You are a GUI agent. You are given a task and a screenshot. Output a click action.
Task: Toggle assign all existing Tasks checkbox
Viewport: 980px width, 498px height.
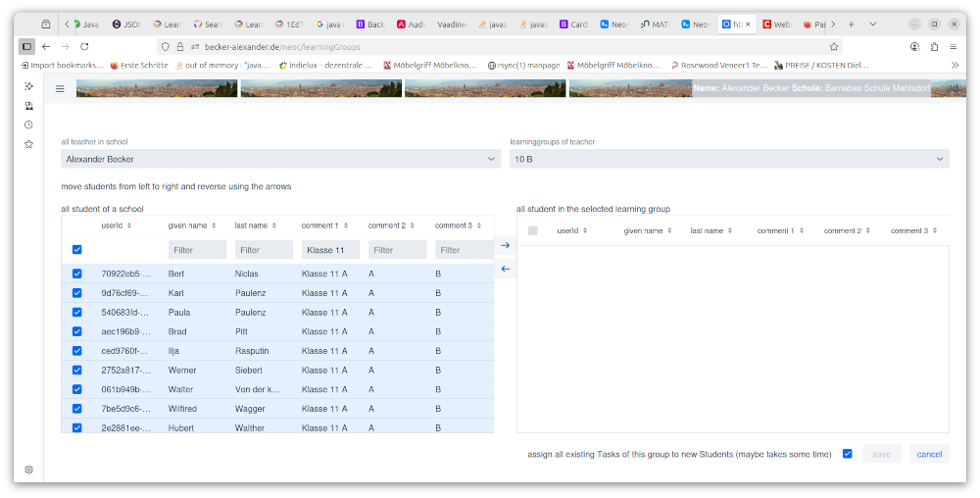point(847,454)
